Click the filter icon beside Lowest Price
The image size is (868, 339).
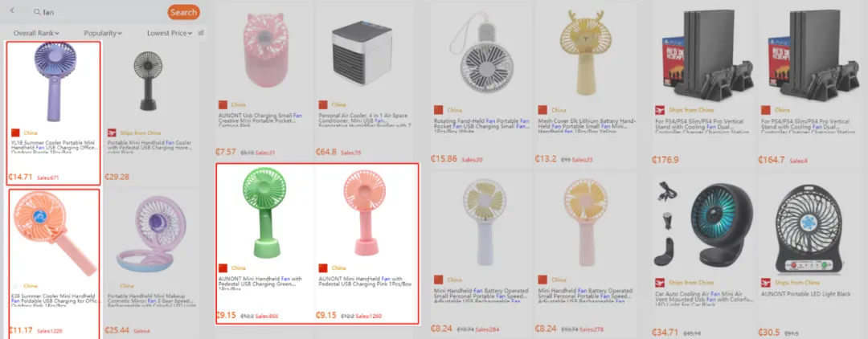click(200, 33)
